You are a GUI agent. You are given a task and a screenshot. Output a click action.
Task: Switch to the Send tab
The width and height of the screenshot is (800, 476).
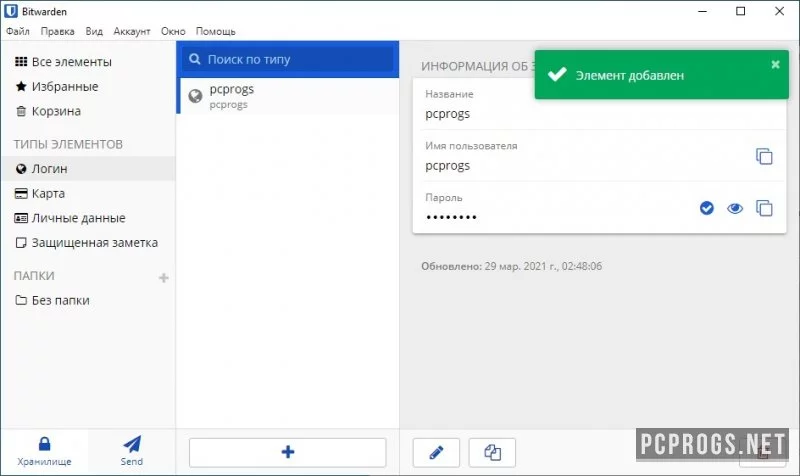(132, 452)
